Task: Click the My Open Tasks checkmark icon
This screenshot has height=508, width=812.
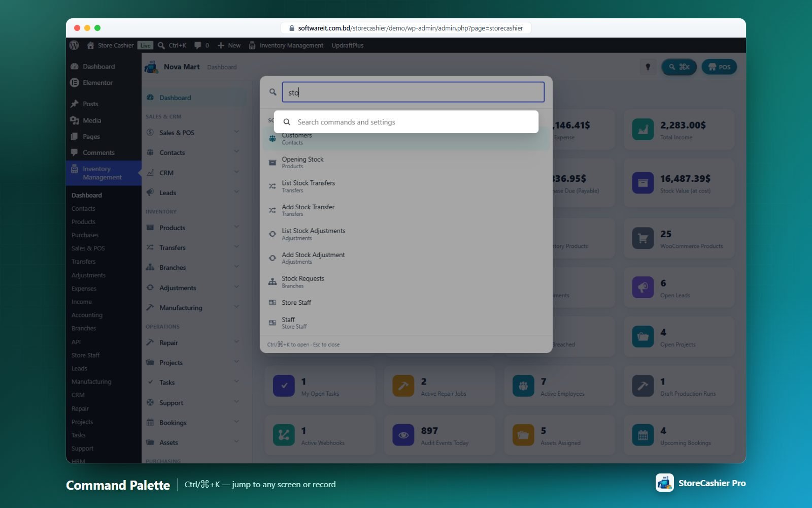Action: click(x=284, y=386)
